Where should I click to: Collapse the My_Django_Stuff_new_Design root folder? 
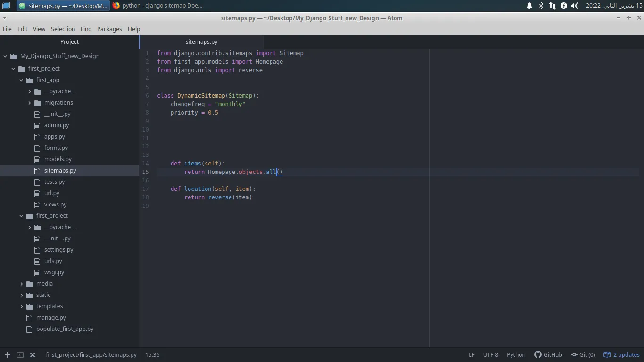[5, 56]
